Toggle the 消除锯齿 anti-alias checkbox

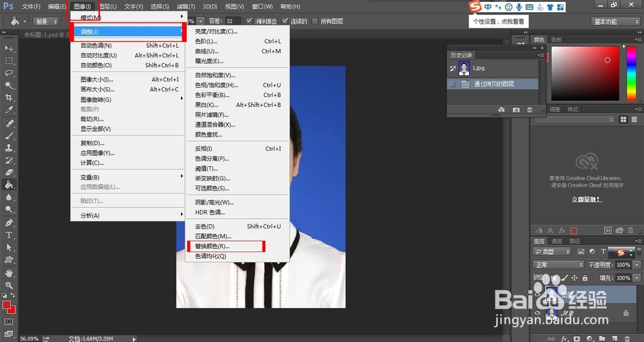tap(249, 21)
